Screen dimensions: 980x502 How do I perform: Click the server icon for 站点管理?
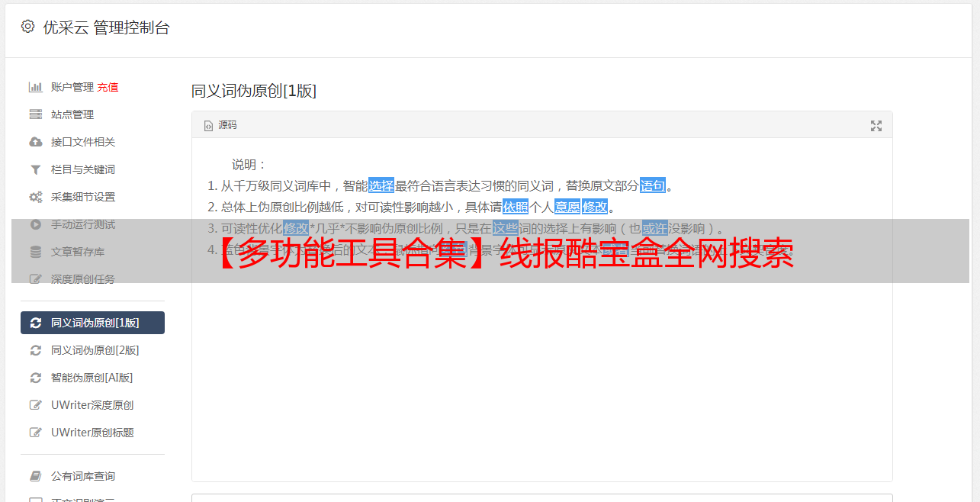(x=35, y=114)
